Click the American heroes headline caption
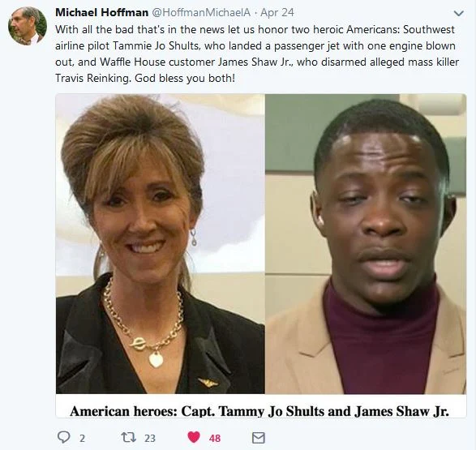This screenshot has height=450, width=476. click(x=259, y=411)
